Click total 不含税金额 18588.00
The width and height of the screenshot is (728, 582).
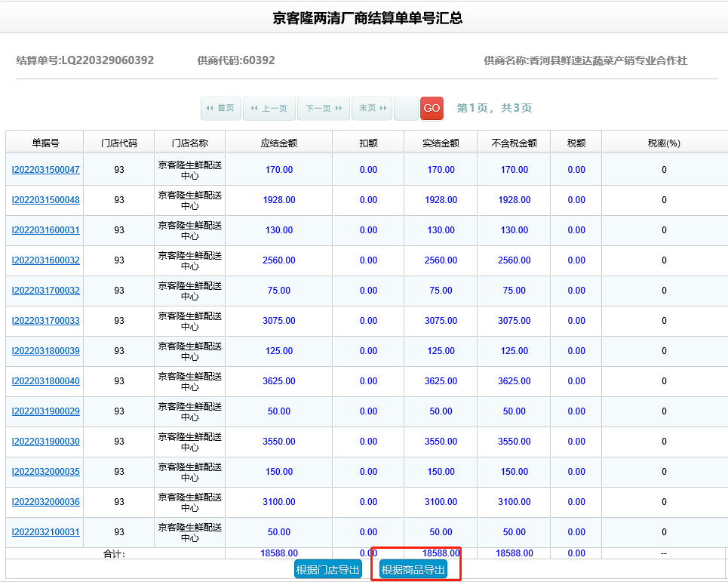[x=515, y=553]
